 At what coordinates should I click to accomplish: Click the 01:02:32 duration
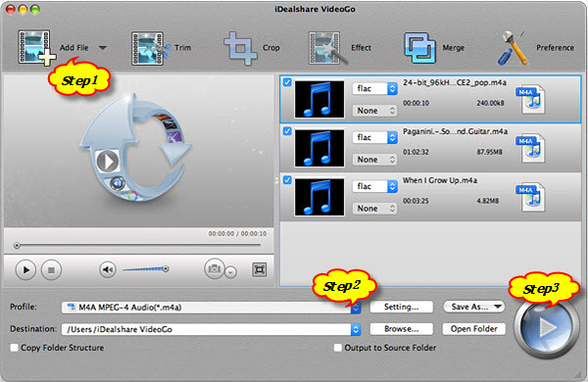(416, 152)
